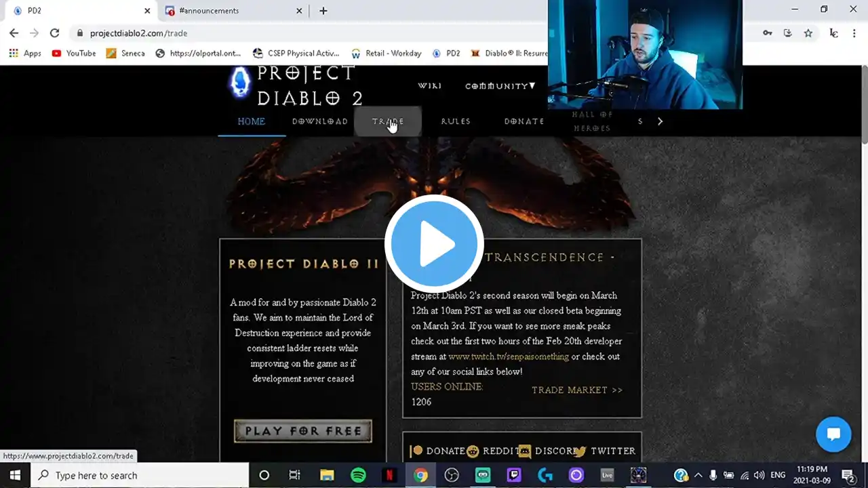This screenshot has height=488, width=868.
Task: Open Chrome's three-dot menu
Action: click(x=854, y=33)
